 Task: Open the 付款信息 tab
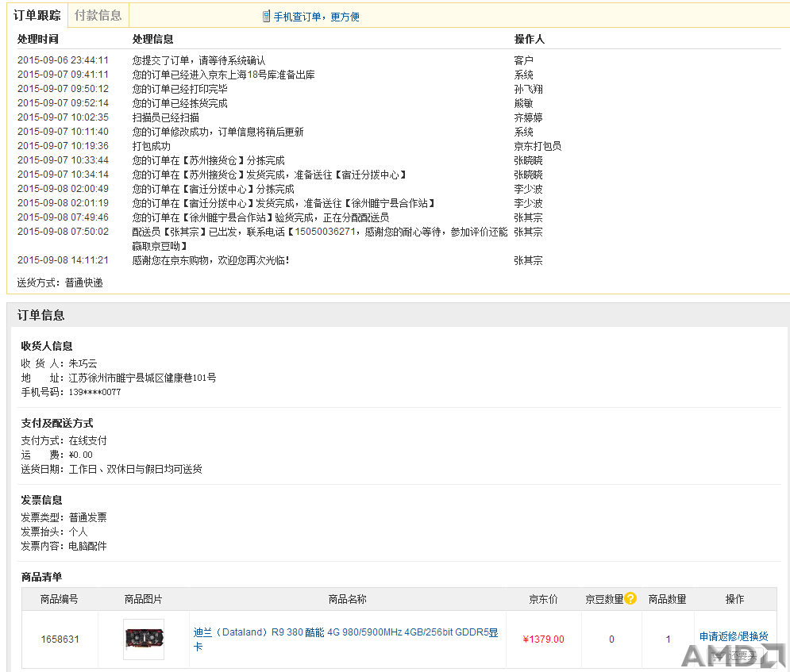(98, 16)
